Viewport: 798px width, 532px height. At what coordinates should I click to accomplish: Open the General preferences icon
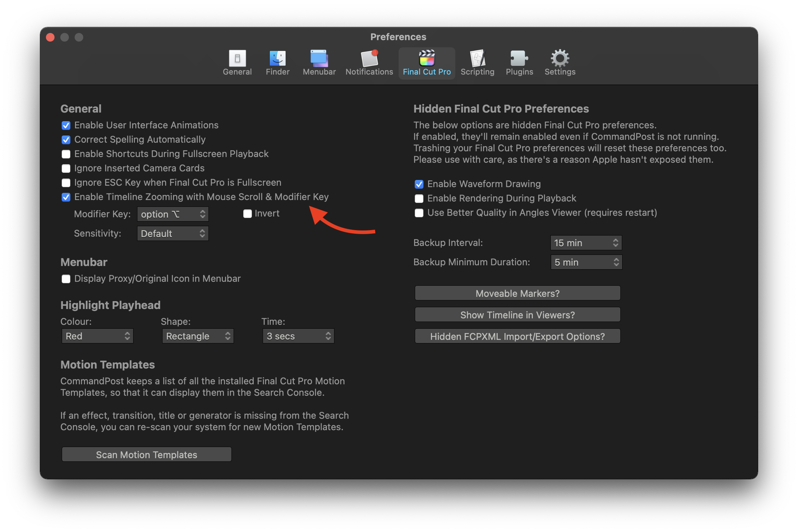[237, 59]
